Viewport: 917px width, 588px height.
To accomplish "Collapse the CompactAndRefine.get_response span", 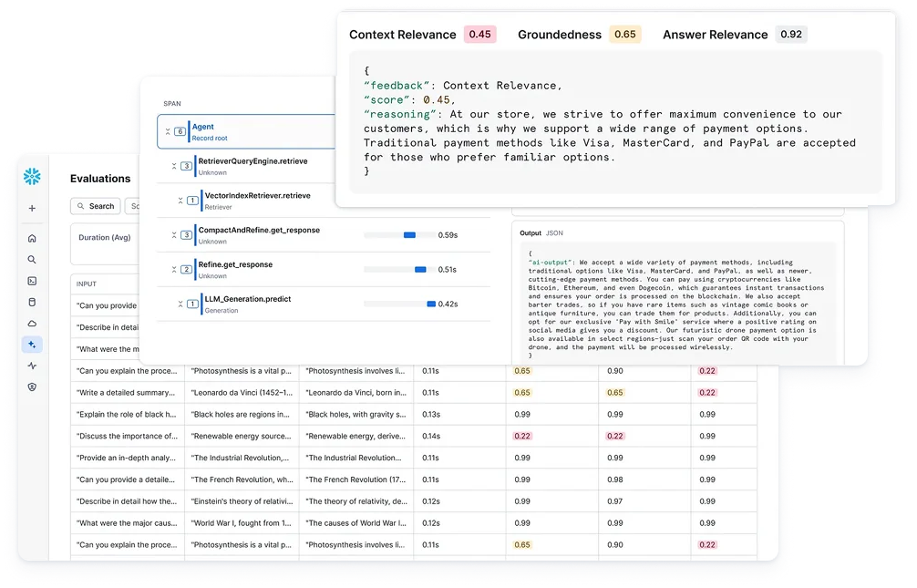I will coord(174,235).
